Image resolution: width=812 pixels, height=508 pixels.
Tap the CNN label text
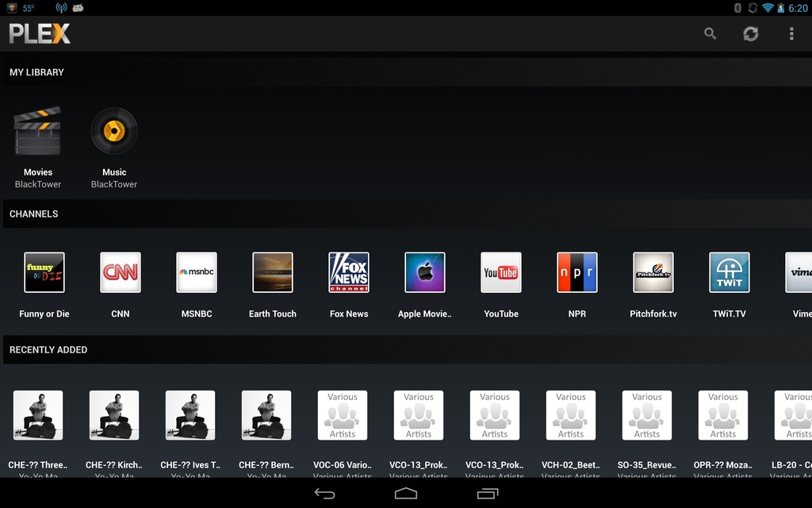point(121,314)
